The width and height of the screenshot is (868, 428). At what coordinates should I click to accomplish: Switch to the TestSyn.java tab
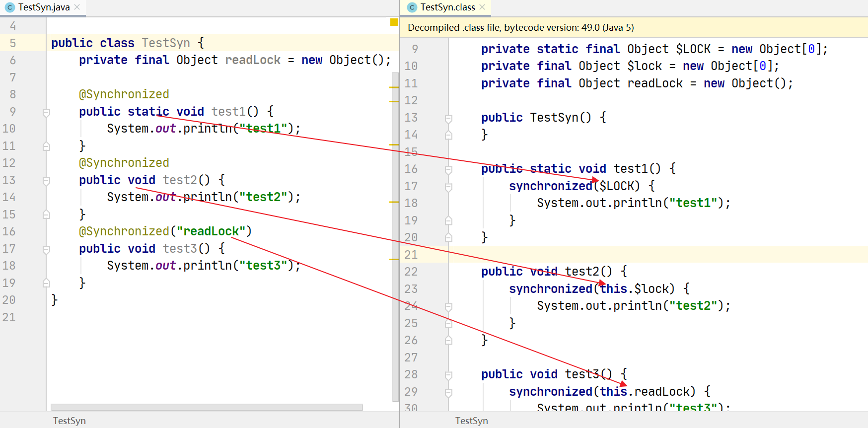click(x=44, y=7)
